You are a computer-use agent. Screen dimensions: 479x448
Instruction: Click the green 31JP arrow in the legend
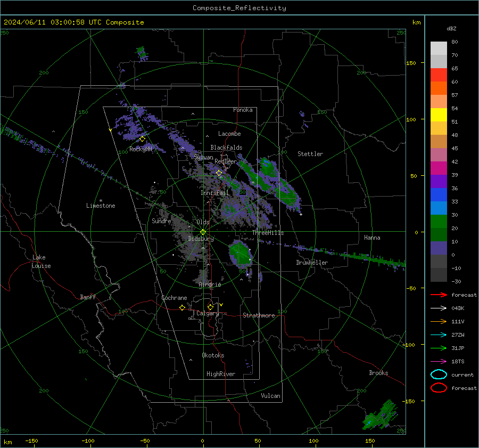[439, 348]
